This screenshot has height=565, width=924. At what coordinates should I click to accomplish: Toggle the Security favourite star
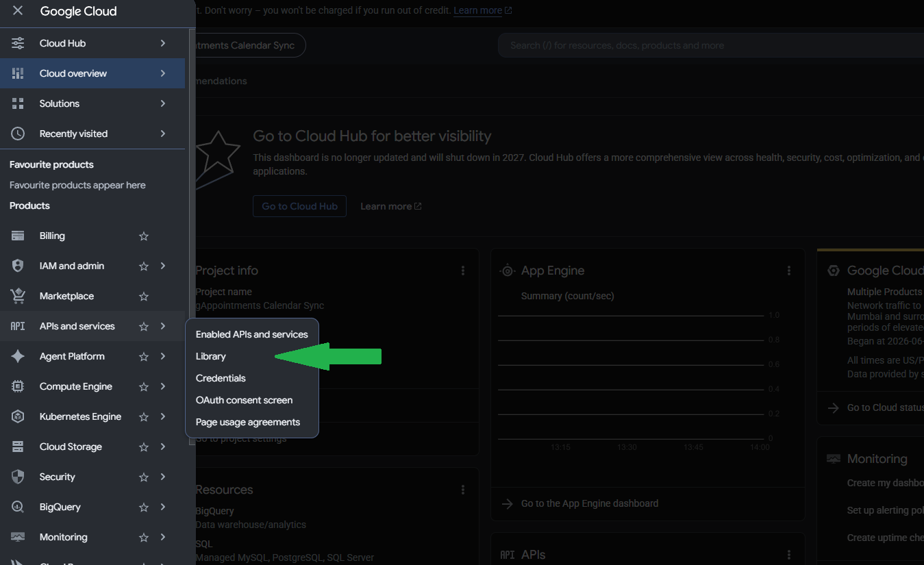coord(144,477)
